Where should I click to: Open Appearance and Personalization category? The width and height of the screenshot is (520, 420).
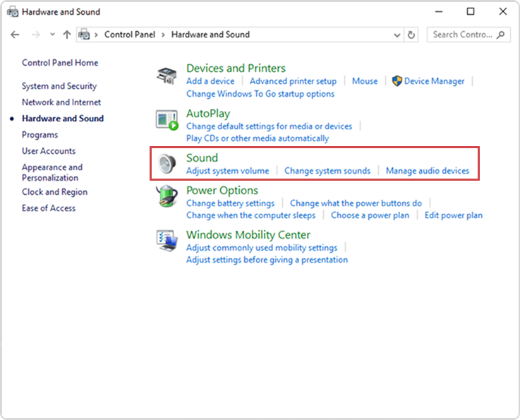(52, 172)
